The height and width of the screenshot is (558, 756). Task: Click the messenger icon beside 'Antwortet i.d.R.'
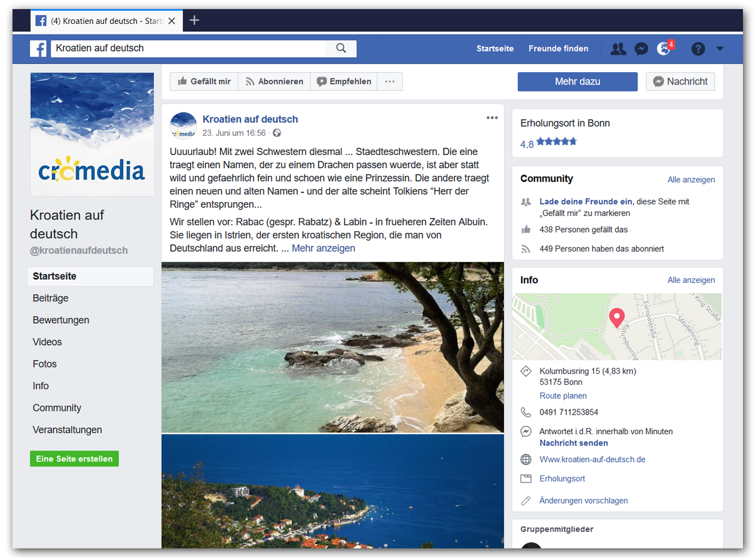click(526, 432)
